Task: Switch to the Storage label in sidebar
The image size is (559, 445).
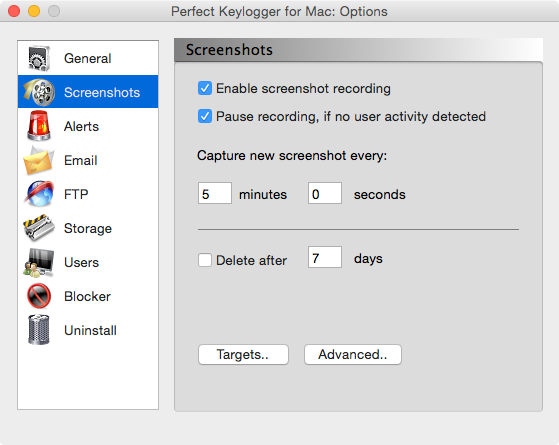Action: (x=88, y=228)
